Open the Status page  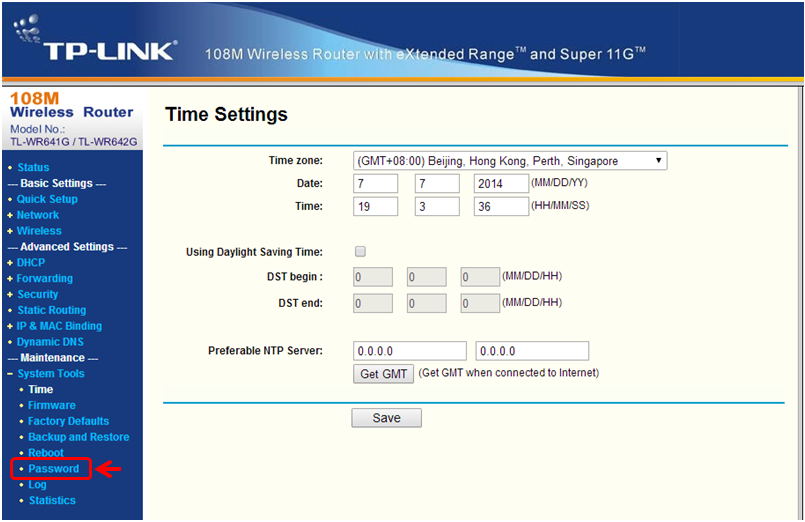(x=33, y=167)
